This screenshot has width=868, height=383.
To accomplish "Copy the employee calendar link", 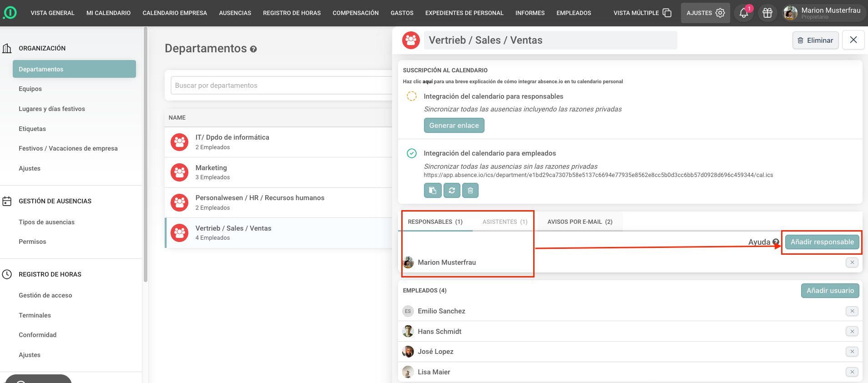I will (x=433, y=191).
